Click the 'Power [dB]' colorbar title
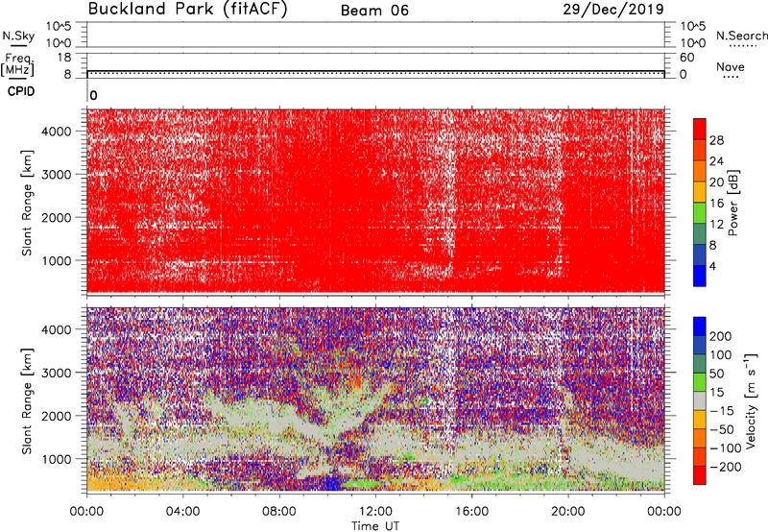Viewport: 768px width, 532px height. pyautogui.click(x=733, y=203)
